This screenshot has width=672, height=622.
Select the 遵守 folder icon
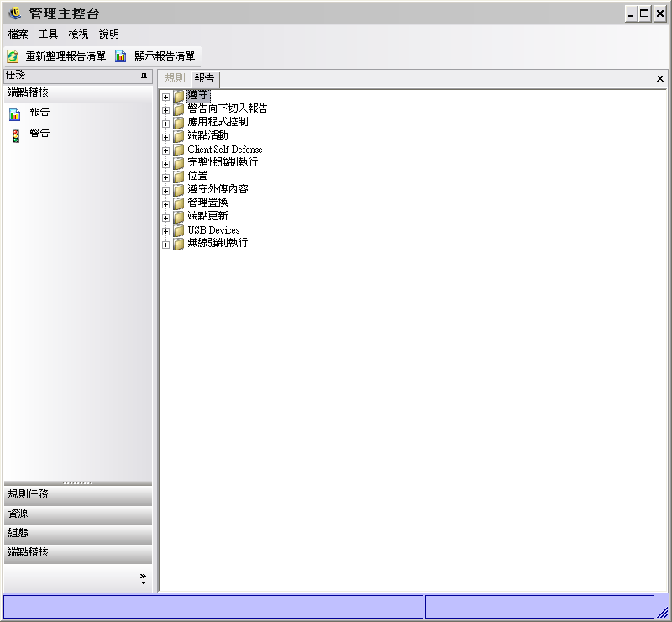(x=179, y=96)
